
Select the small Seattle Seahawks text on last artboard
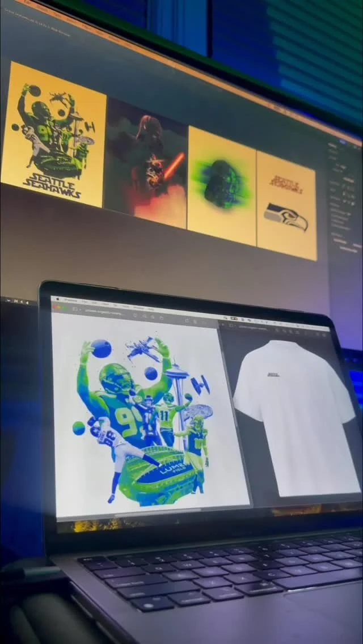coord(286,184)
